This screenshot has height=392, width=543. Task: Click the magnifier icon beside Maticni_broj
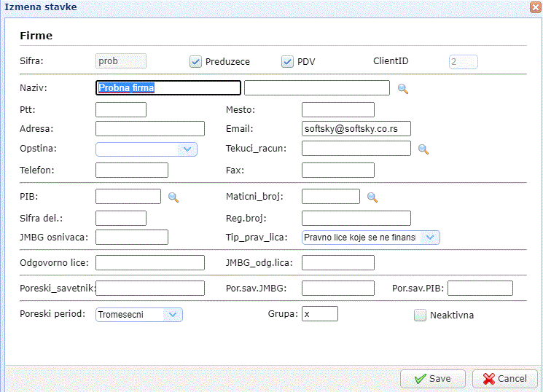pos(372,197)
